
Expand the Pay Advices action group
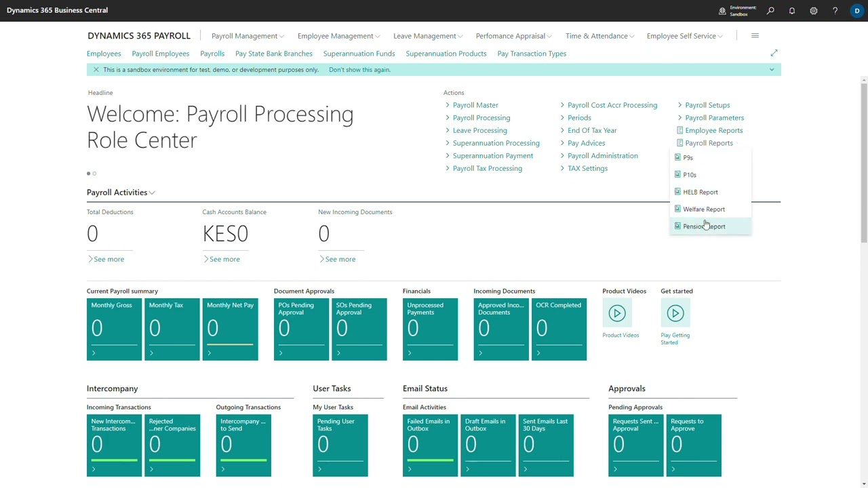(583, 143)
